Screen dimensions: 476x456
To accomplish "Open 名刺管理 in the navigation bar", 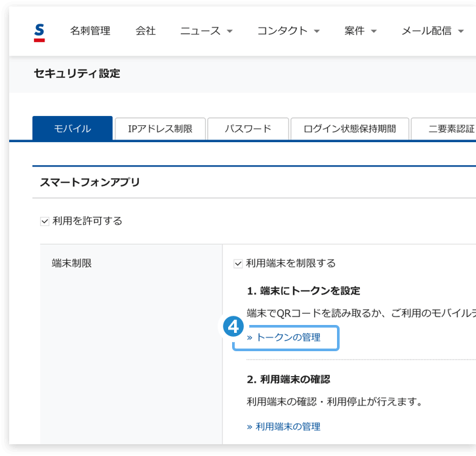I will coord(90,31).
